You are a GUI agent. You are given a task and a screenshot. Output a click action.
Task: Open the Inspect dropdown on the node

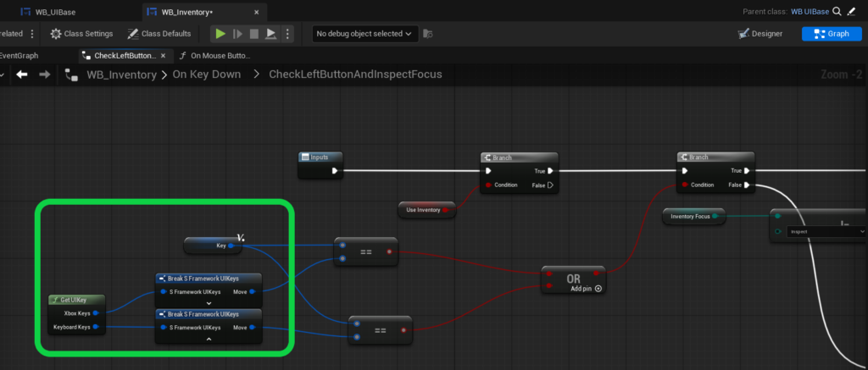point(826,232)
